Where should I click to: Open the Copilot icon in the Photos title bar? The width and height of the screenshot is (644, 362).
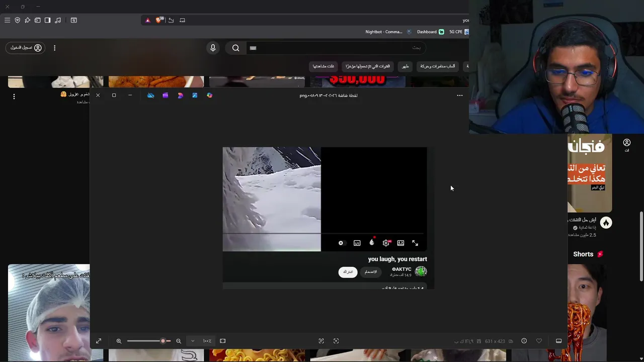click(209, 95)
